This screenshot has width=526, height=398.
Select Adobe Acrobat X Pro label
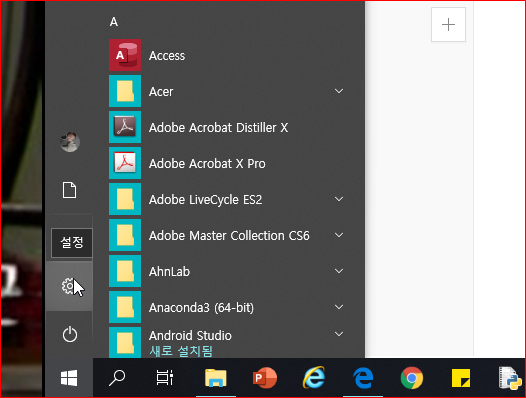point(207,163)
